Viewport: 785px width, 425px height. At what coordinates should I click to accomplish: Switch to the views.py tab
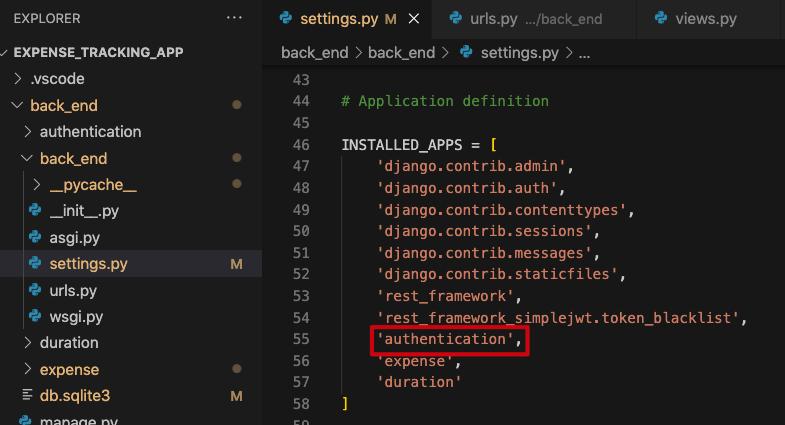tap(706, 19)
